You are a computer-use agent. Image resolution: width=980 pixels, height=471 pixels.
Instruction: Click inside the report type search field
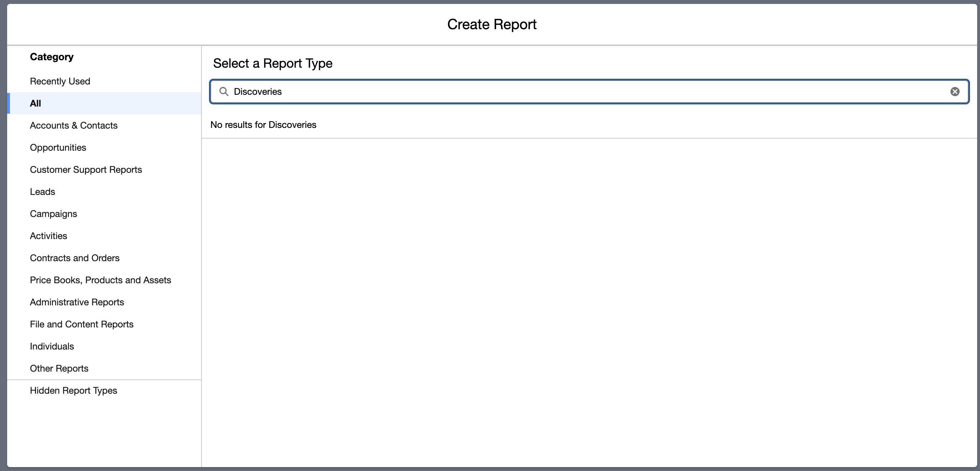click(571, 92)
